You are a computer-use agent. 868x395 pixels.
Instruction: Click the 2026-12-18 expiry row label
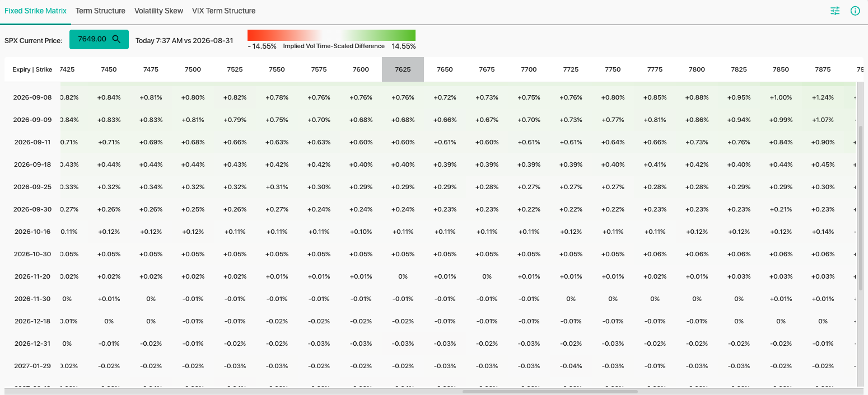click(32, 321)
